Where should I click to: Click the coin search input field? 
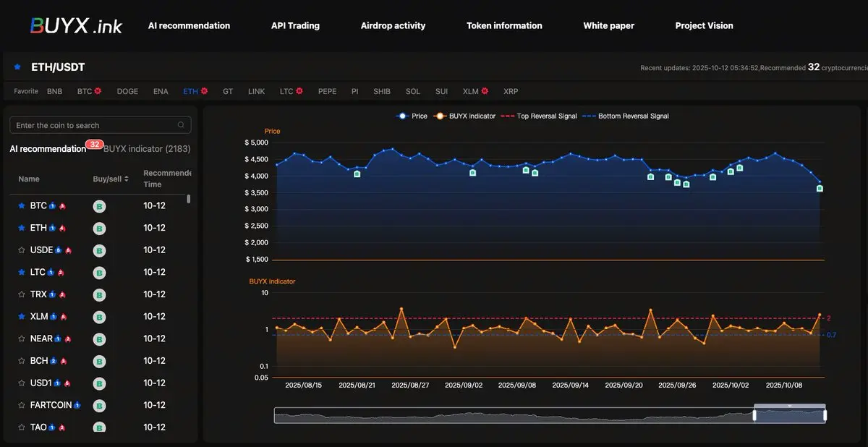pyautogui.click(x=94, y=125)
